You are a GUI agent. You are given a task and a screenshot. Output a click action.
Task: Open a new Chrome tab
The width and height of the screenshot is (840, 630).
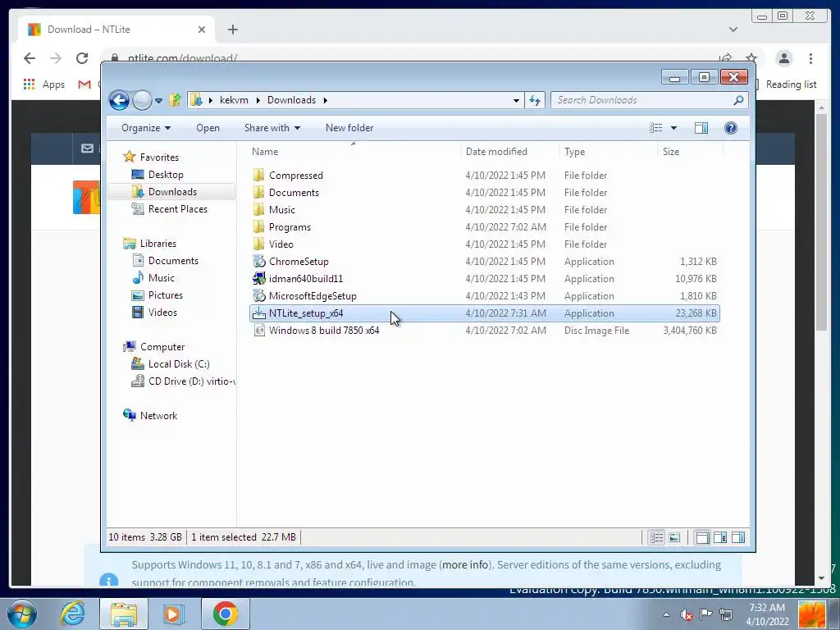click(232, 30)
